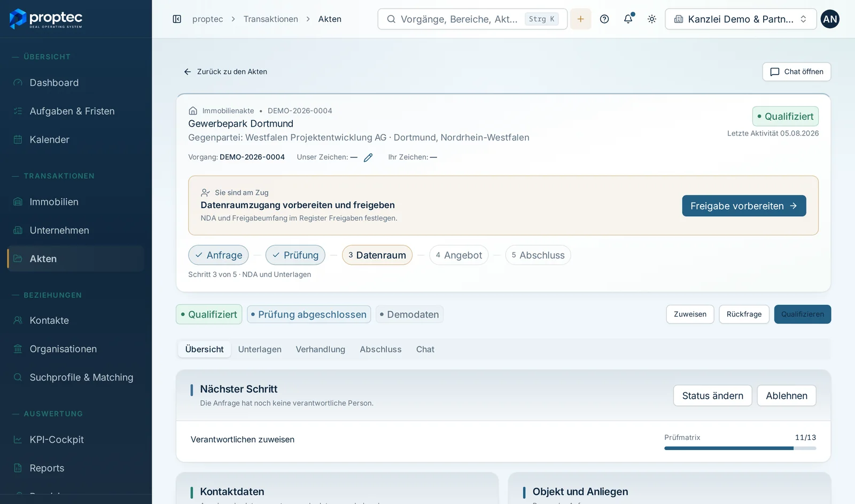Viewport: 855px width, 504px height.
Task: Open the notifications bell
Action: 628,19
